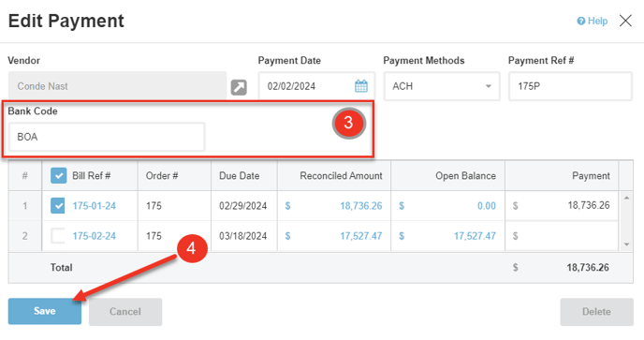Click reconciled amount 18,736.26 link

[361, 205]
